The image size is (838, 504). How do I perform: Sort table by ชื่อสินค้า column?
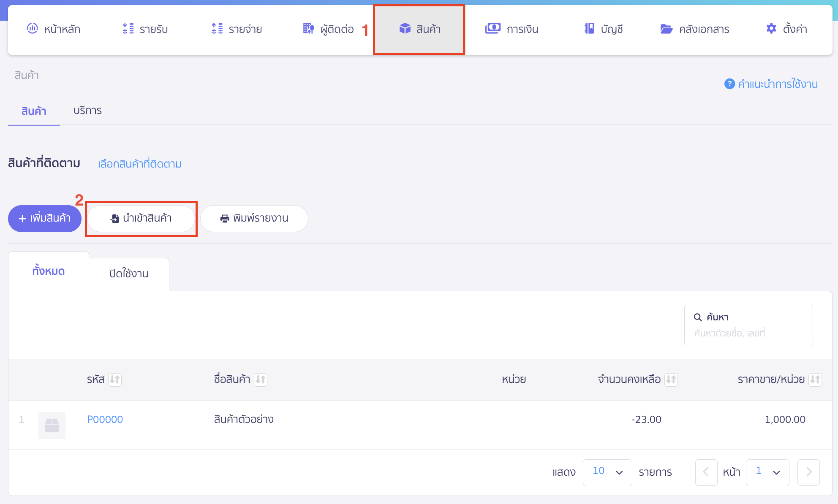pyautogui.click(x=261, y=379)
